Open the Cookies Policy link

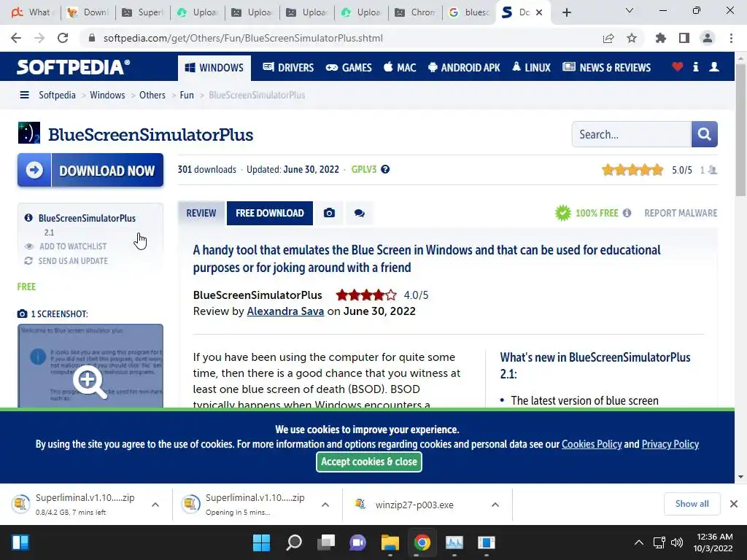tap(592, 444)
